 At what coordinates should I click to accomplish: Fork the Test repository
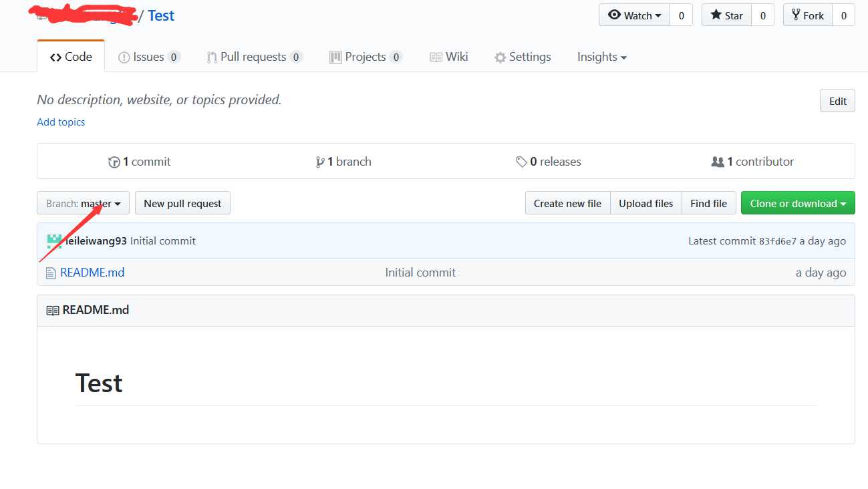[x=807, y=15]
